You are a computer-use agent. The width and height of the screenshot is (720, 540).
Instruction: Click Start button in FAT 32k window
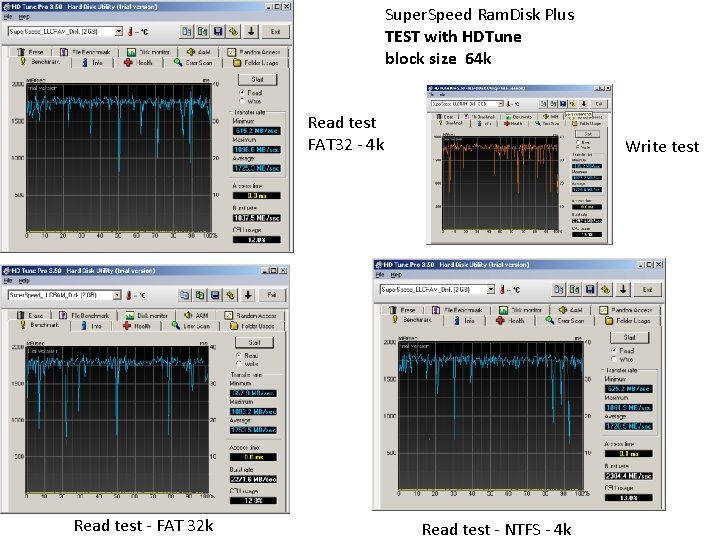[x=254, y=343]
